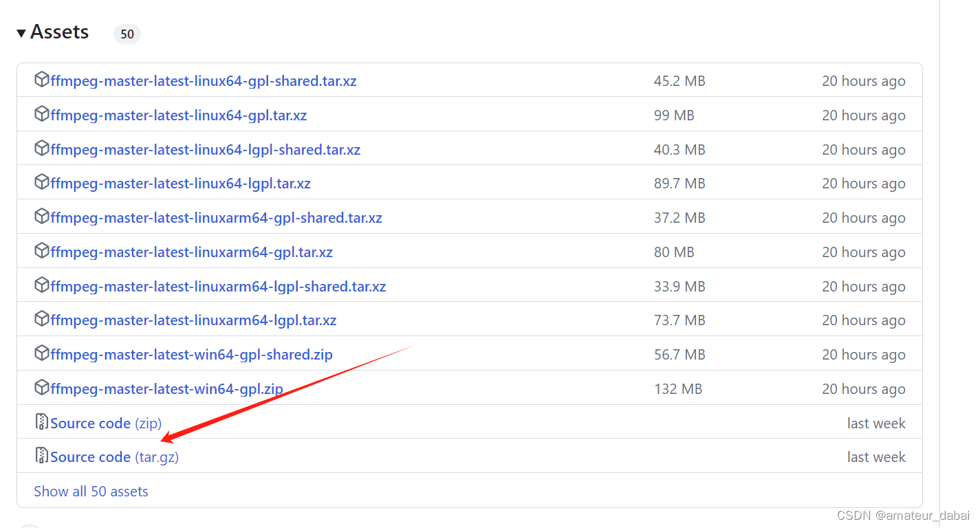980x528 pixels.
Task: Click the 45.2 MB size value
Action: tap(679, 81)
